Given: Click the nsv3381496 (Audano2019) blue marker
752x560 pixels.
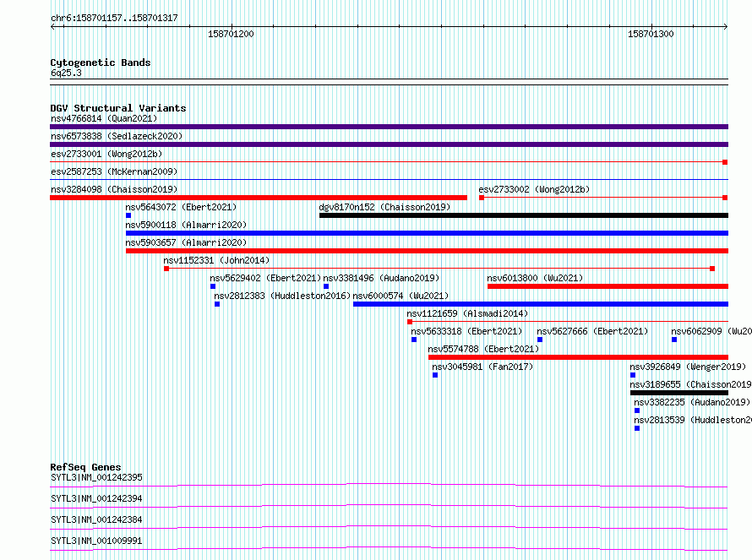Looking at the screenshot, I should 326,286.
